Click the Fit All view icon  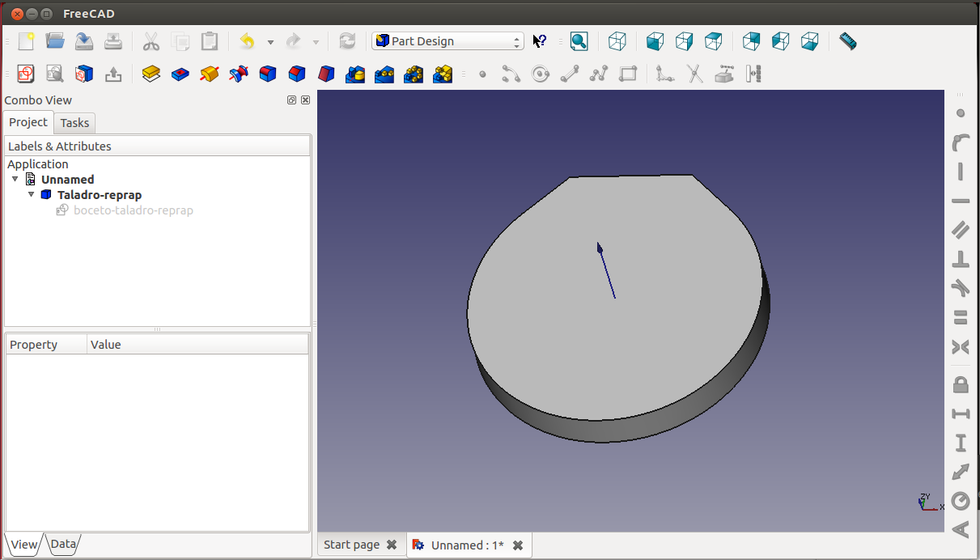coord(579,41)
